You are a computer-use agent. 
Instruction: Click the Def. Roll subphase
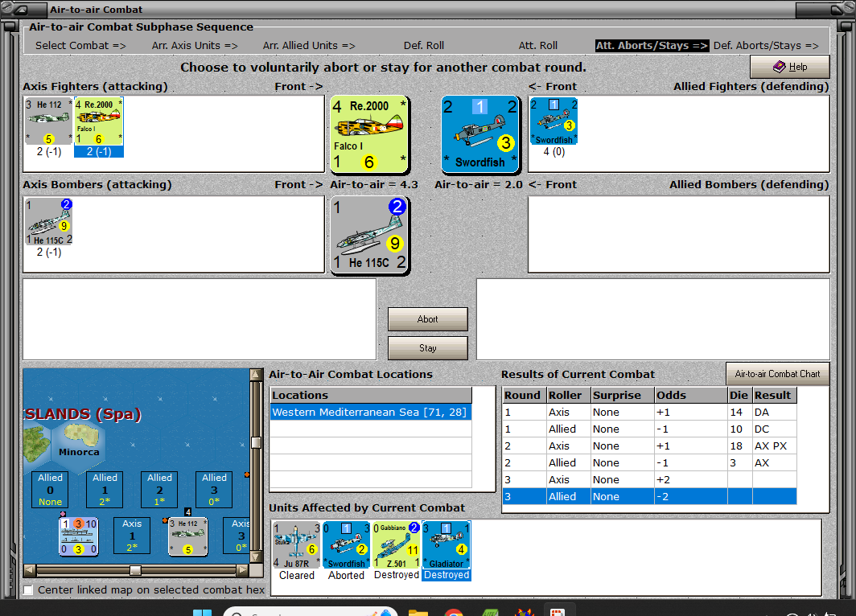(424, 46)
